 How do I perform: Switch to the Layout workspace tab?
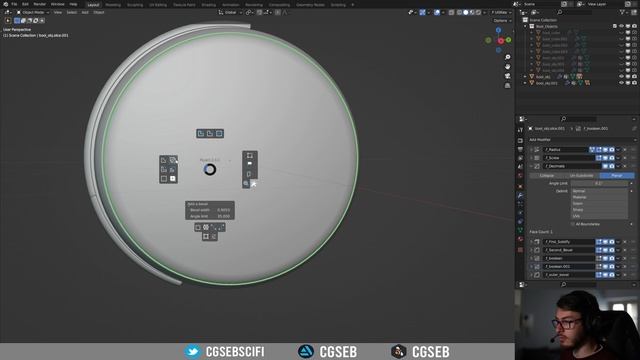tap(93, 5)
